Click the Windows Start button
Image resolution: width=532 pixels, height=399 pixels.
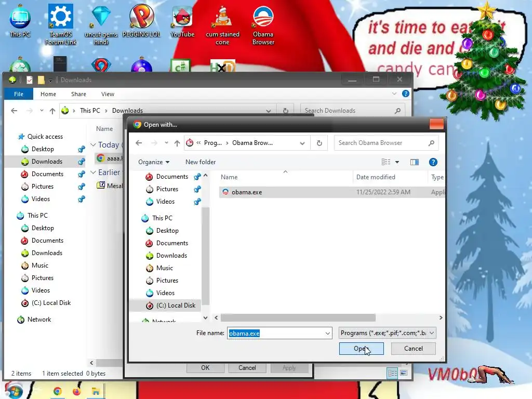(13, 391)
